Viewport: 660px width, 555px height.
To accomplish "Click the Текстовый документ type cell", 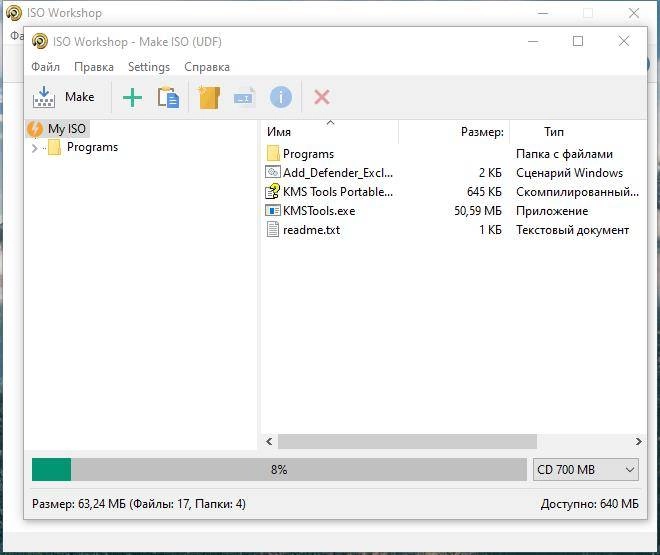I will tap(572, 230).
